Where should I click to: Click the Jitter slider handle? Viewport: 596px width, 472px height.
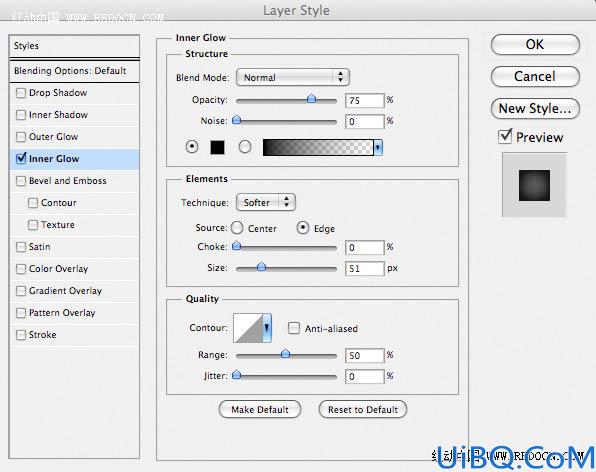[x=236, y=375]
